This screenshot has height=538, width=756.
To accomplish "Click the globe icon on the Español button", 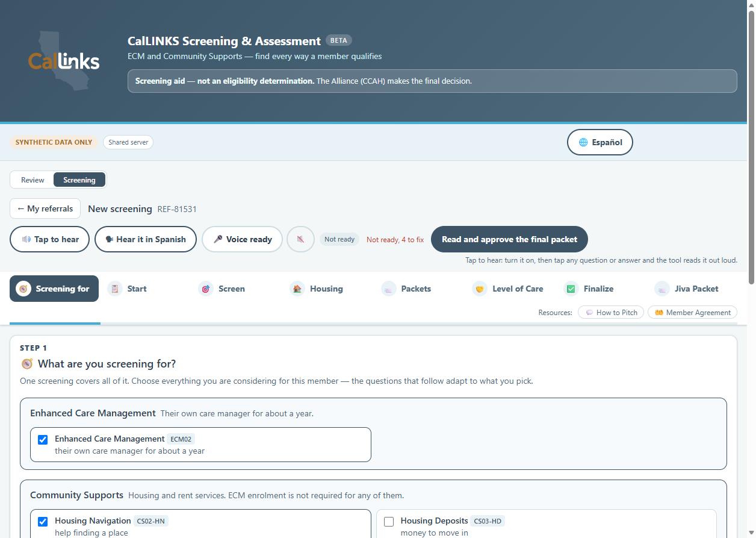I will pyautogui.click(x=583, y=143).
